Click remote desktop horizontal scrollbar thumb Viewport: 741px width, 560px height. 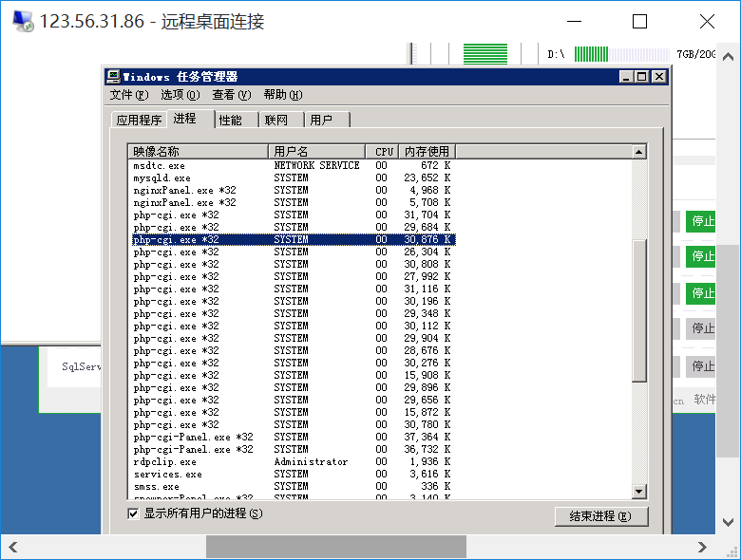pos(336,548)
